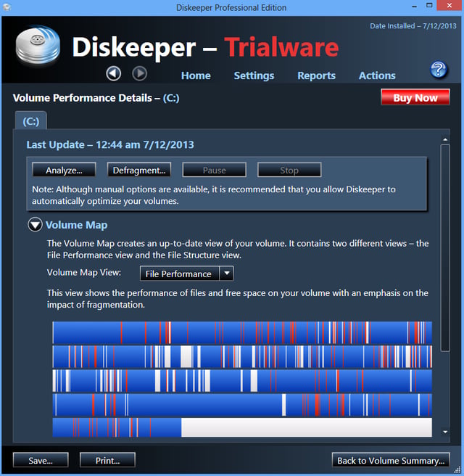Click the title bar application icon
Viewport: 464px width, 476px height.
[x=7, y=7]
